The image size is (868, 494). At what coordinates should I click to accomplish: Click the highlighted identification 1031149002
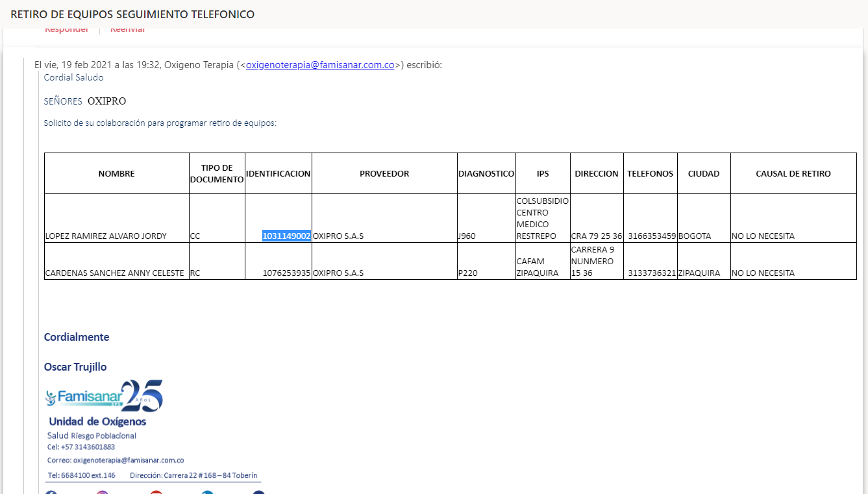286,236
